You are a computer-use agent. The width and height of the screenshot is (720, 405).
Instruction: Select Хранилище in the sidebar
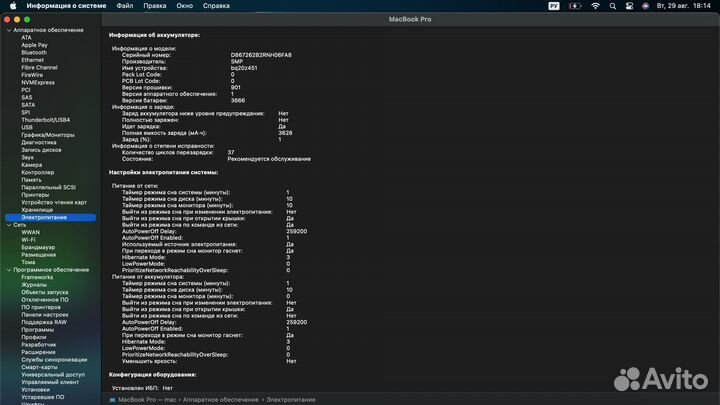click(38, 209)
